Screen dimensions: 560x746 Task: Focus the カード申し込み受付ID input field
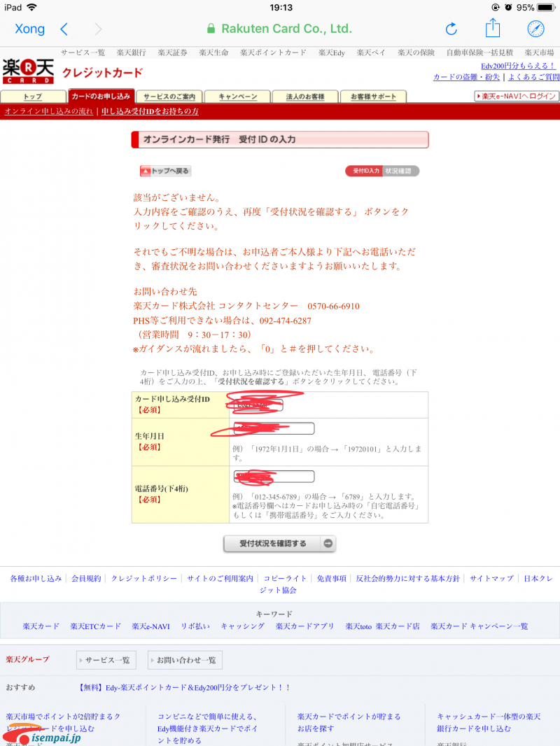[x=258, y=405]
